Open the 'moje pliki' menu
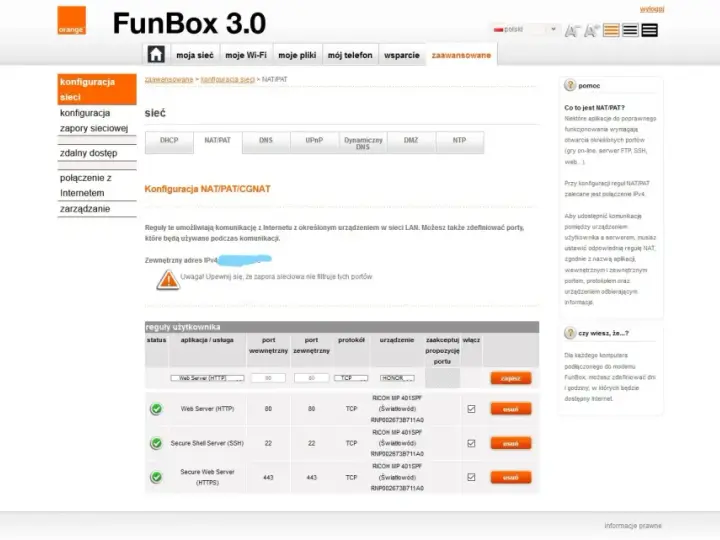Viewport: 720px width, 540px height. point(297,55)
